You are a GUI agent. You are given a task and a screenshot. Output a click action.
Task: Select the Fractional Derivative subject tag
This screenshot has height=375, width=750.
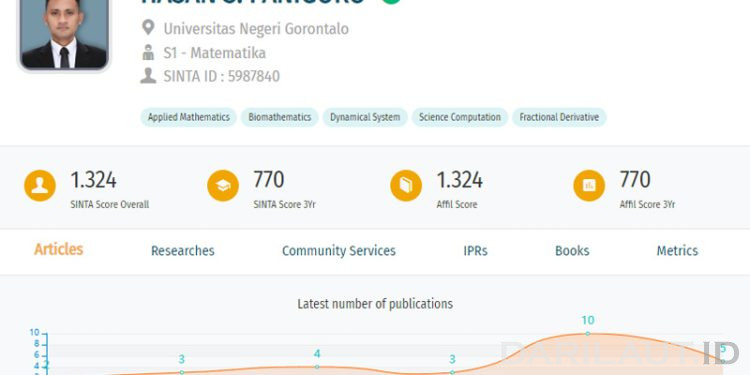559,117
